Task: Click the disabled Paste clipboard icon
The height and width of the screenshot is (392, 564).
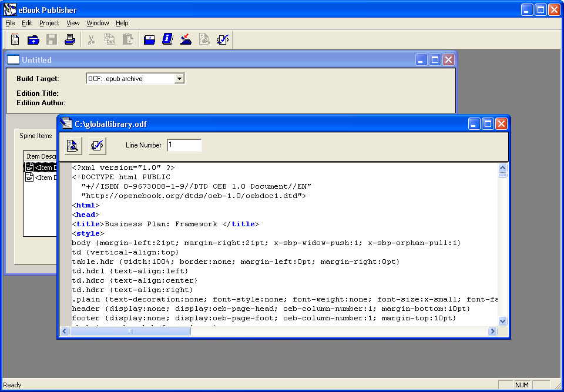Action: coord(127,39)
